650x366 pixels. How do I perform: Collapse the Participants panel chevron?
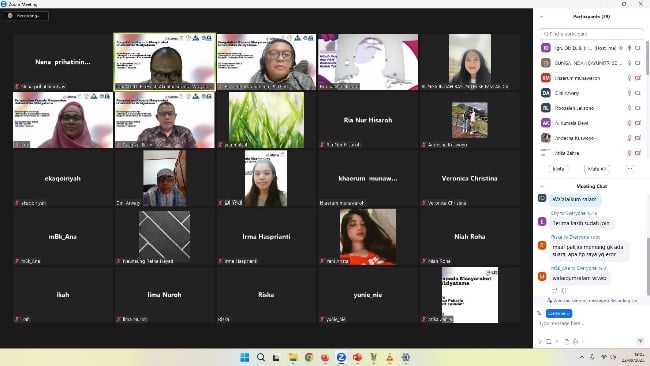pos(541,17)
